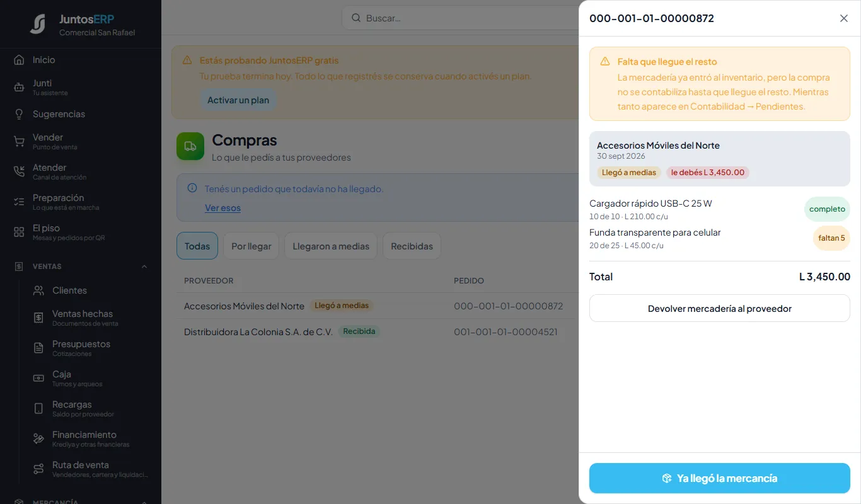
Task: Select the Llegaron a medias tab
Action: (331, 246)
